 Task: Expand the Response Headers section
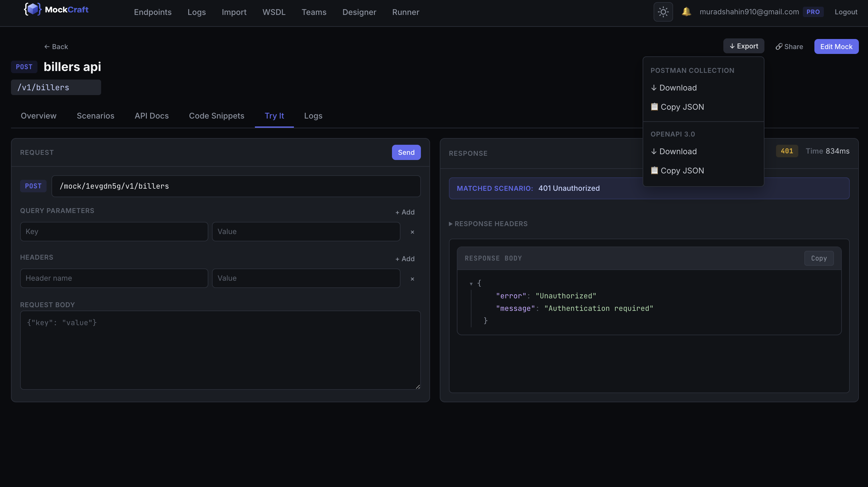[x=488, y=224]
